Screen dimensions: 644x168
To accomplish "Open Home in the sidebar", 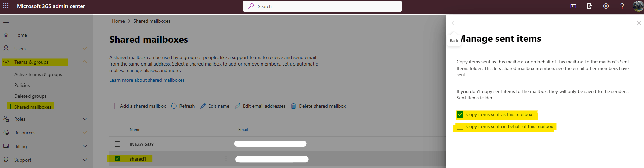I will (x=21, y=35).
